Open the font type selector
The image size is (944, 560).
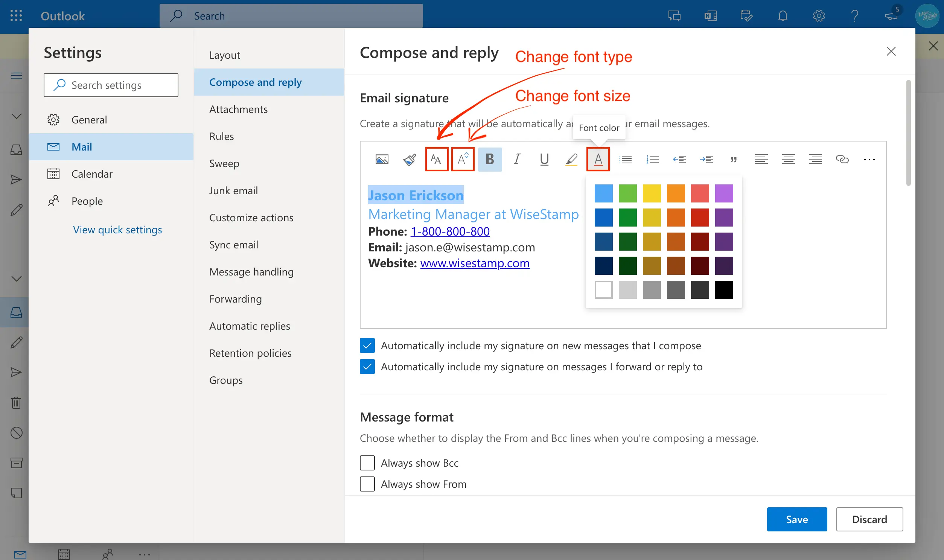436,159
